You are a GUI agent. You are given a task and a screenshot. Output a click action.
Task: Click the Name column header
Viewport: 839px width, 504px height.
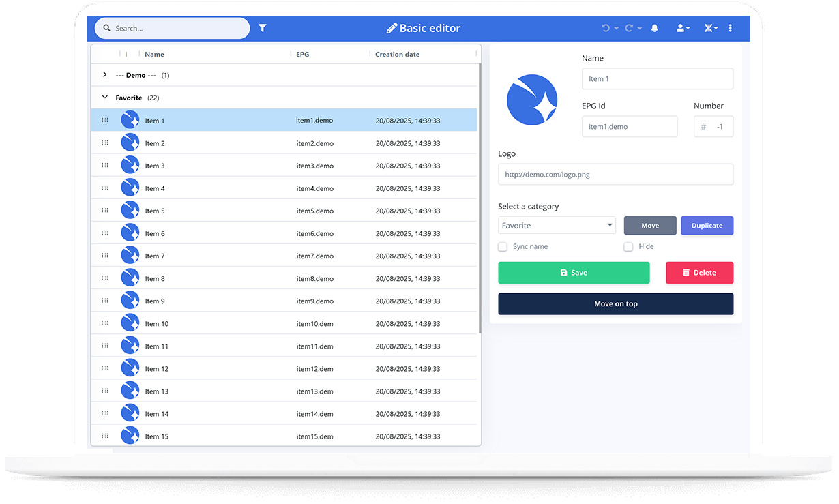[x=155, y=54]
